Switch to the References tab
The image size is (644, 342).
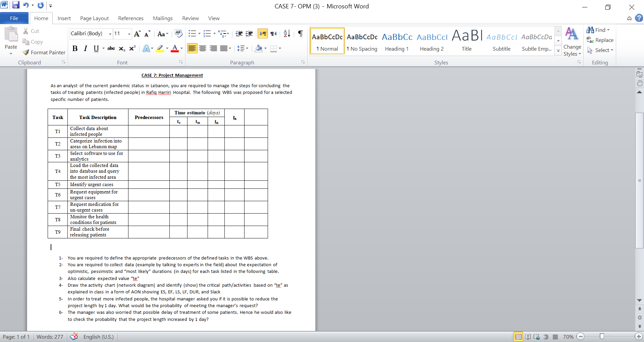pyautogui.click(x=131, y=18)
